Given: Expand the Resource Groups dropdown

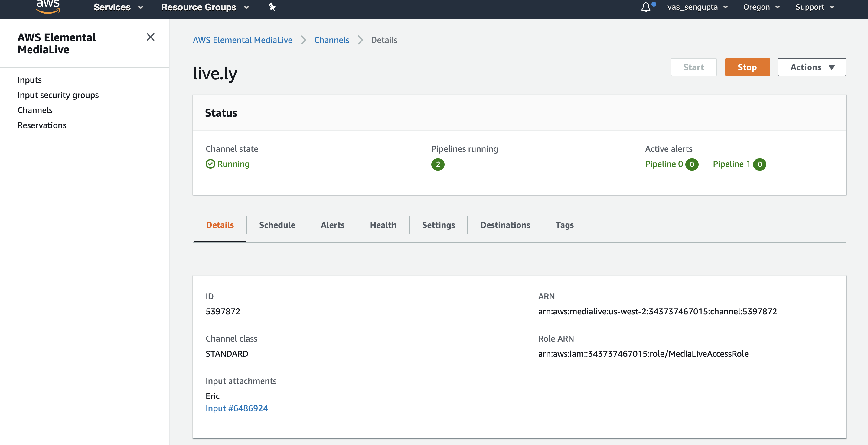Looking at the screenshot, I should pos(205,7).
